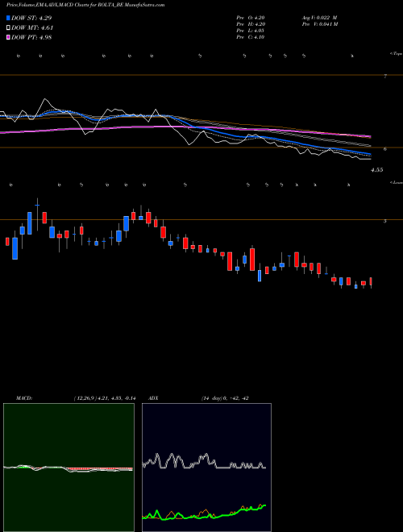The height and width of the screenshot is (532, 403).
Task: Click the price axis label 5
Action: [x=385, y=221]
